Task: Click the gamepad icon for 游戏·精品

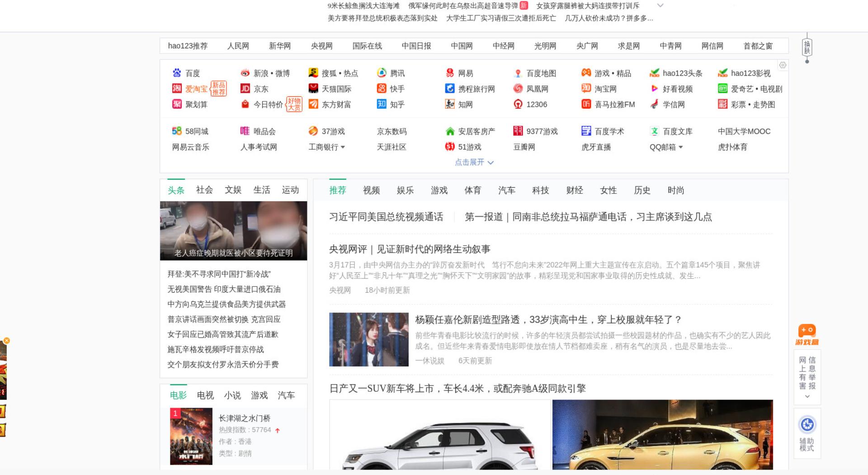Action: pyautogui.click(x=586, y=73)
